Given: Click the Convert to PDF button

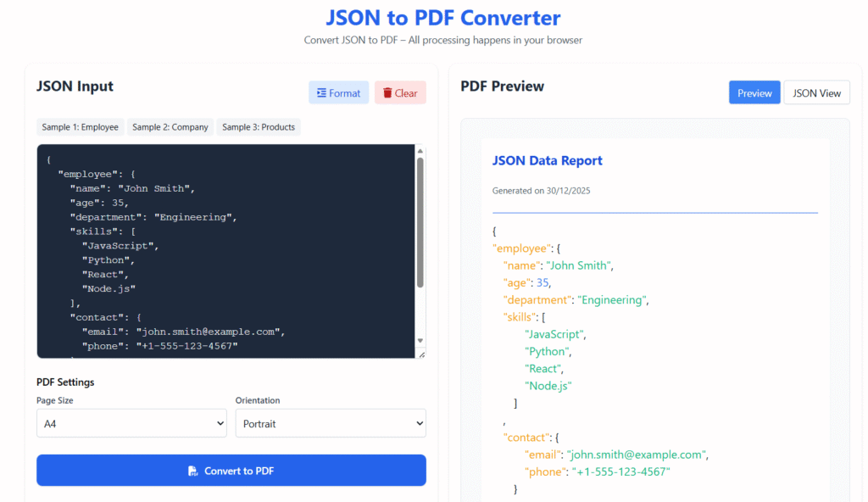Looking at the screenshot, I should click(231, 470).
